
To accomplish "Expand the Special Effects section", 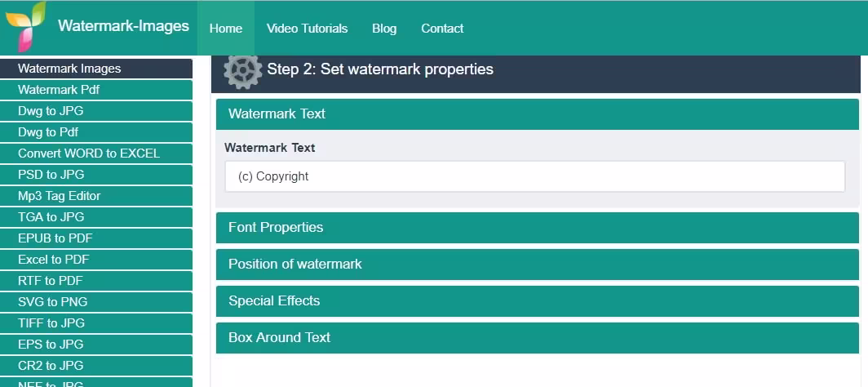I will coord(537,301).
